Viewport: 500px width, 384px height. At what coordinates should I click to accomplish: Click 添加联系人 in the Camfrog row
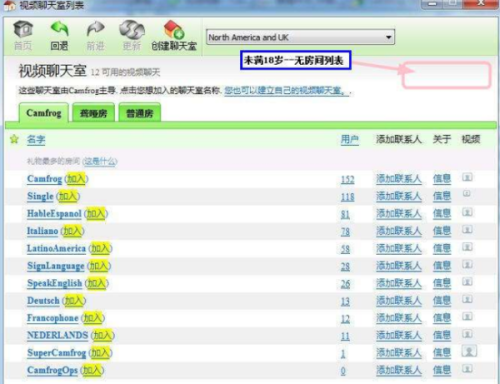pyautogui.click(x=399, y=179)
